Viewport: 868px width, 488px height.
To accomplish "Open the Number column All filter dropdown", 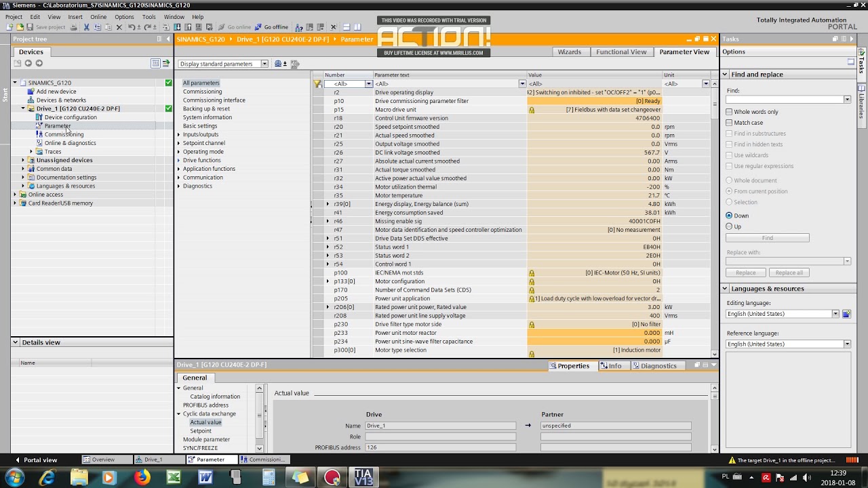I will tap(369, 84).
